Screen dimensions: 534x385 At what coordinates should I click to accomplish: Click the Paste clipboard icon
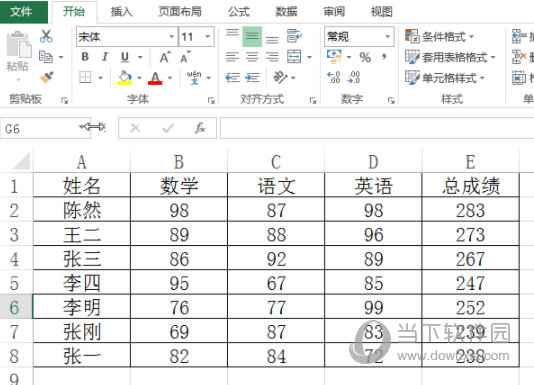click(18, 45)
